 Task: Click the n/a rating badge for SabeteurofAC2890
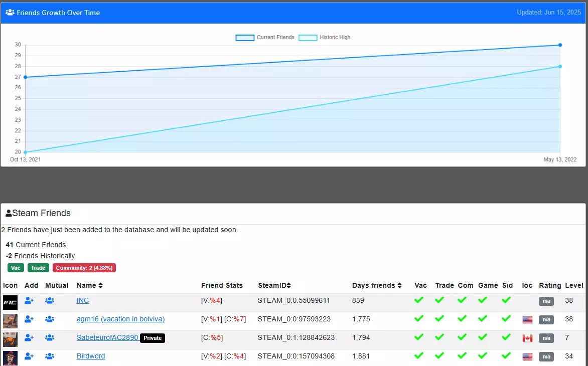546,338
